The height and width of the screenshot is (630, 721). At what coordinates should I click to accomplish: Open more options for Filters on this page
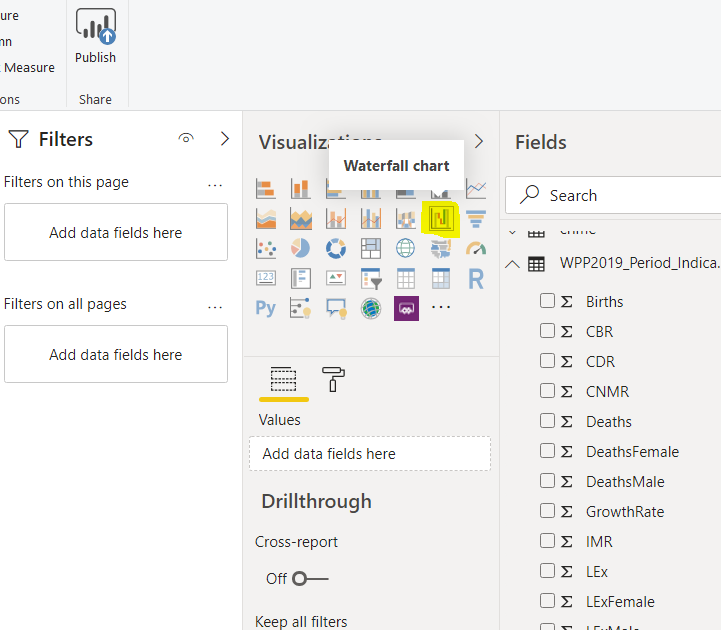(x=215, y=183)
